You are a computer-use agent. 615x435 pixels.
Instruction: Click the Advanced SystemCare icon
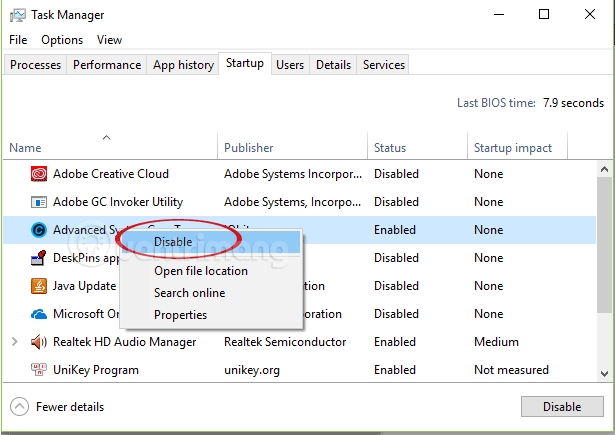tap(39, 230)
